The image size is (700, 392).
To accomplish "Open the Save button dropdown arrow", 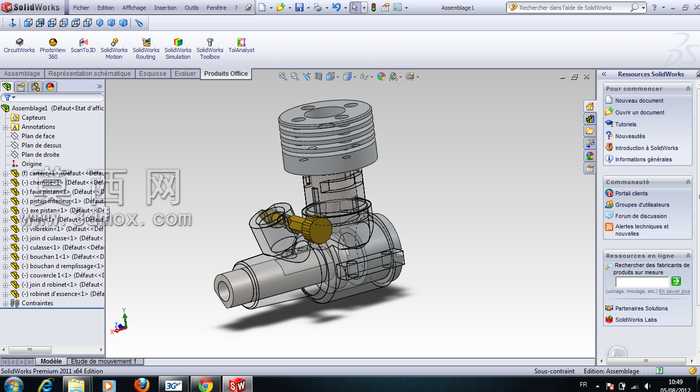I will [308, 8].
